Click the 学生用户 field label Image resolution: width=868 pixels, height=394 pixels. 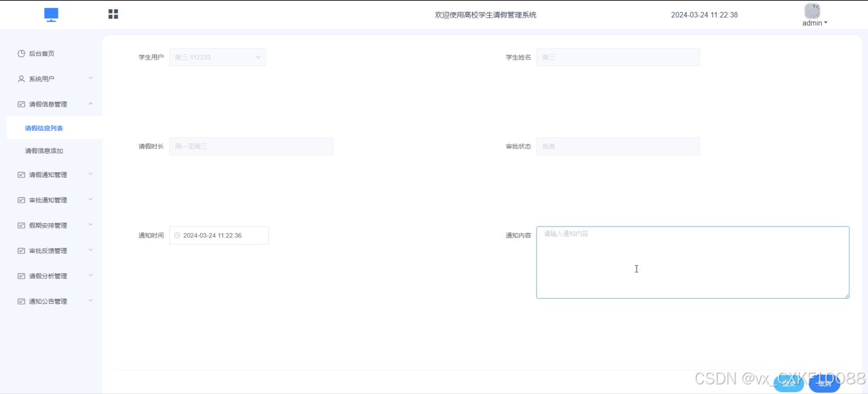click(151, 57)
